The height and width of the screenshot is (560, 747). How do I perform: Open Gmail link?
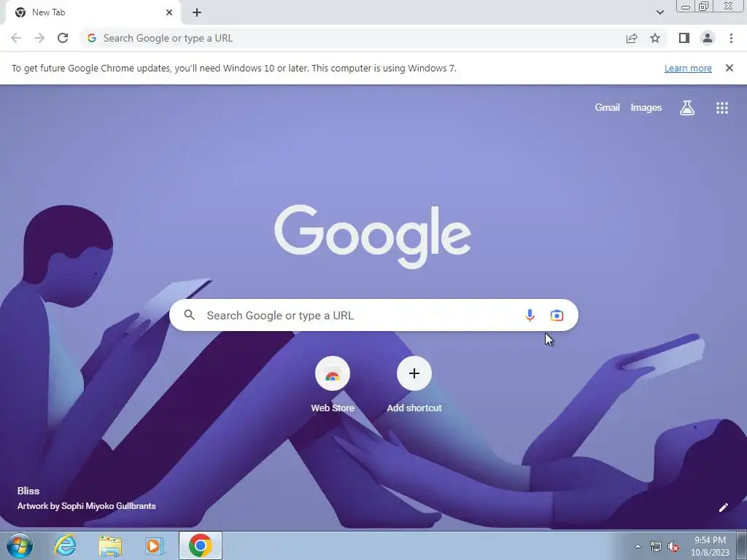pyautogui.click(x=607, y=108)
